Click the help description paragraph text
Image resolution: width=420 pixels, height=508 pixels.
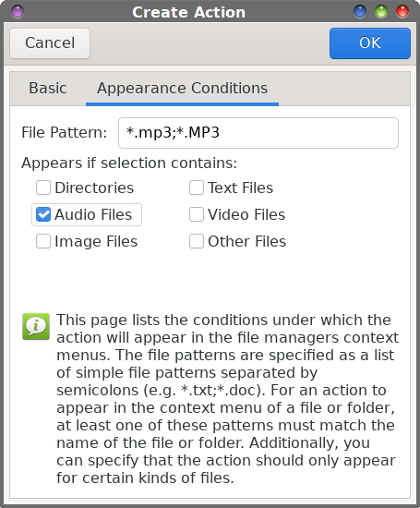click(228, 399)
